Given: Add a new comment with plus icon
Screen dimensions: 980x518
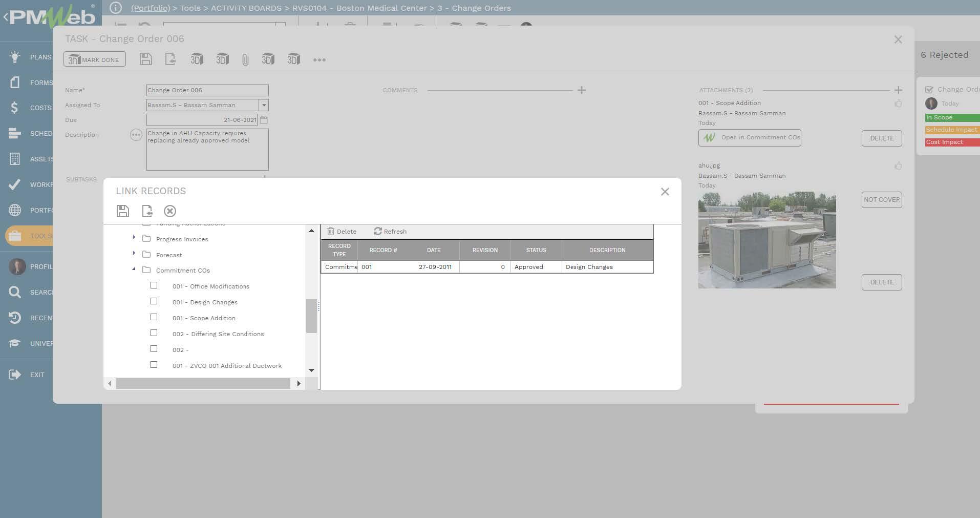Looking at the screenshot, I should 581,90.
